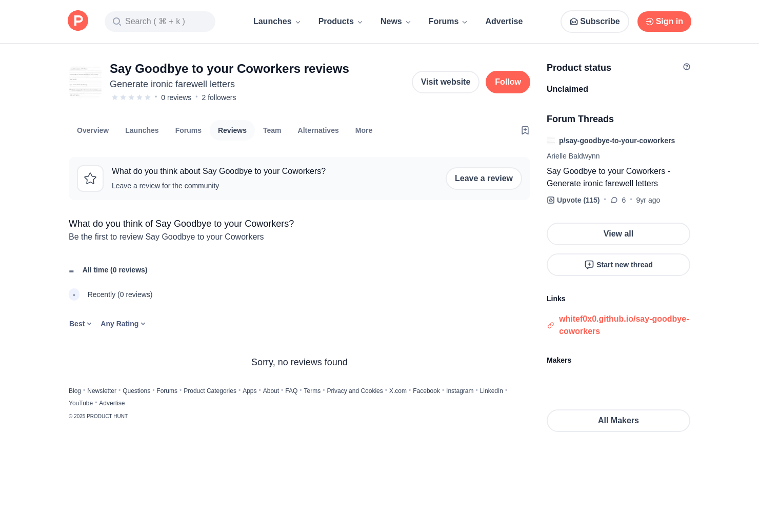
Task: Expand the Products menu in the header
Action: (x=341, y=22)
